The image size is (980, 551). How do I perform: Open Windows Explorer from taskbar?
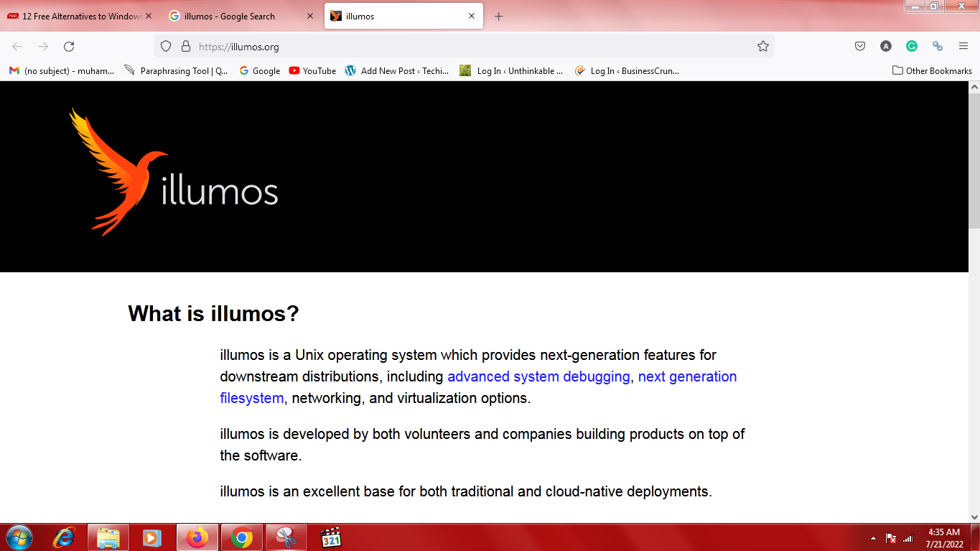tap(108, 537)
